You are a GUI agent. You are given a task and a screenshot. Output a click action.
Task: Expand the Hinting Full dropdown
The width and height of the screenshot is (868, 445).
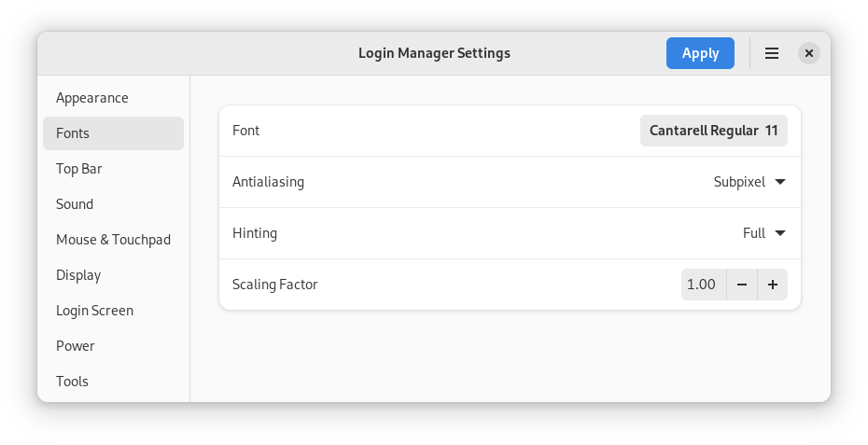763,233
